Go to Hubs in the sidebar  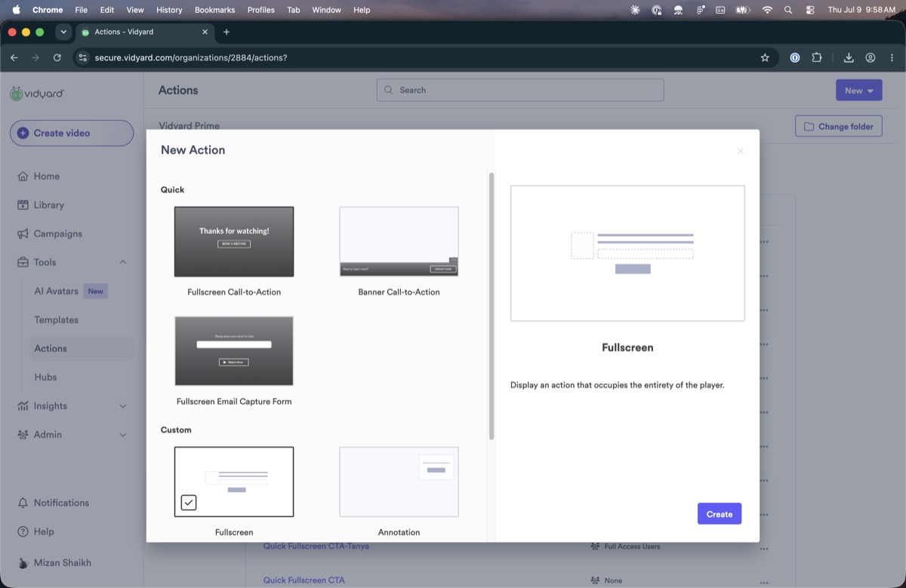45,377
